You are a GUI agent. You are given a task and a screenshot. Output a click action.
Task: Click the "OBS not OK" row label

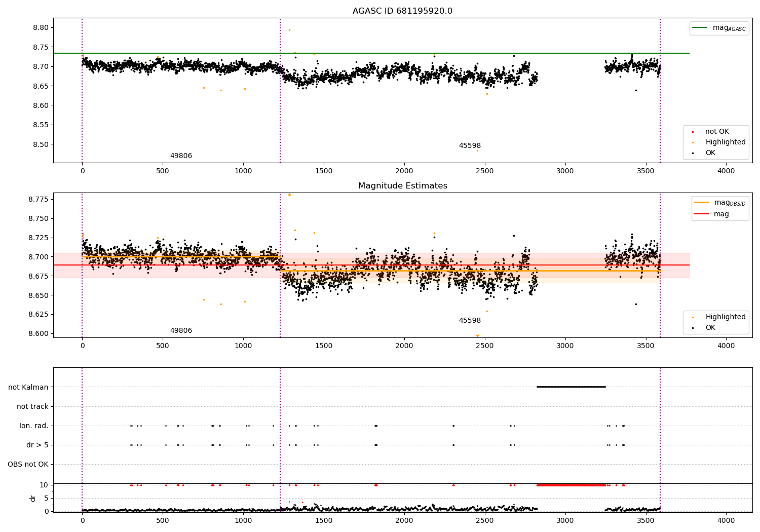point(28,464)
